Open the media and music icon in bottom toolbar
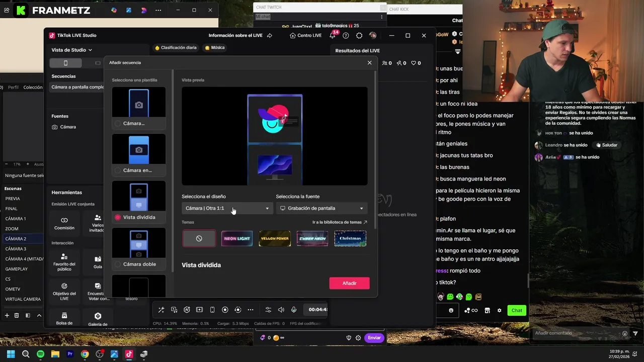Viewport: 644px width, 362px height. click(174, 310)
